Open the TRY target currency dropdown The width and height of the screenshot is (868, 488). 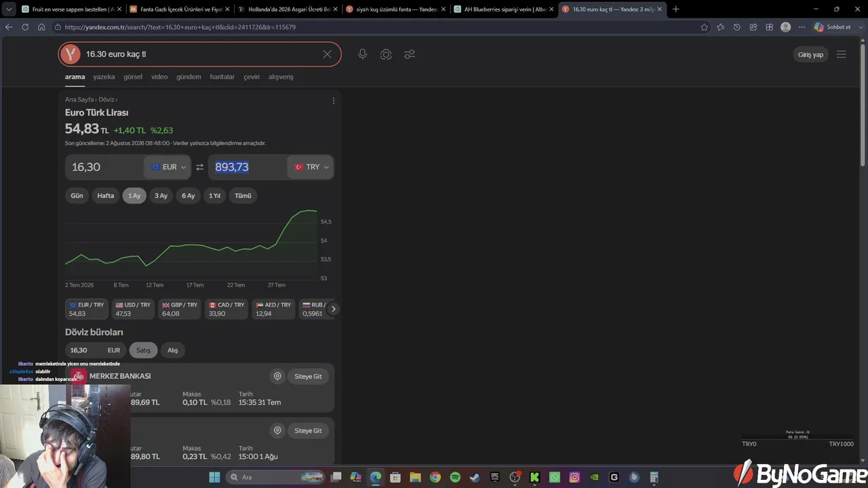tap(311, 167)
